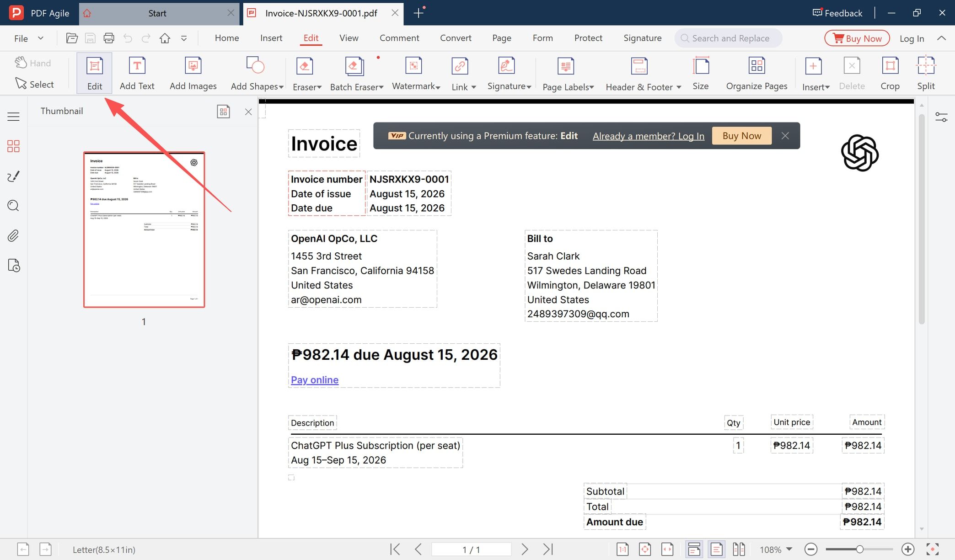Activate the Select tool
The height and width of the screenshot is (560, 955).
click(x=35, y=84)
